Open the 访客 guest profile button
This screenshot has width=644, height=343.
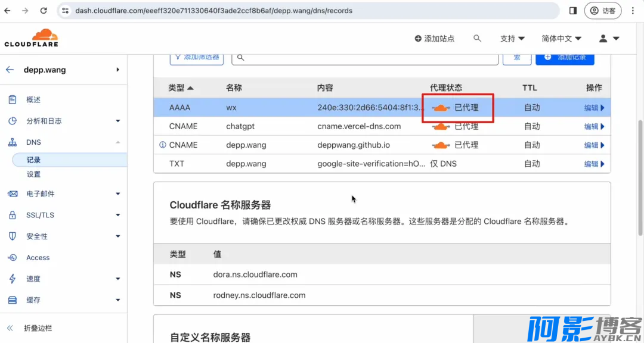pos(603,11)
